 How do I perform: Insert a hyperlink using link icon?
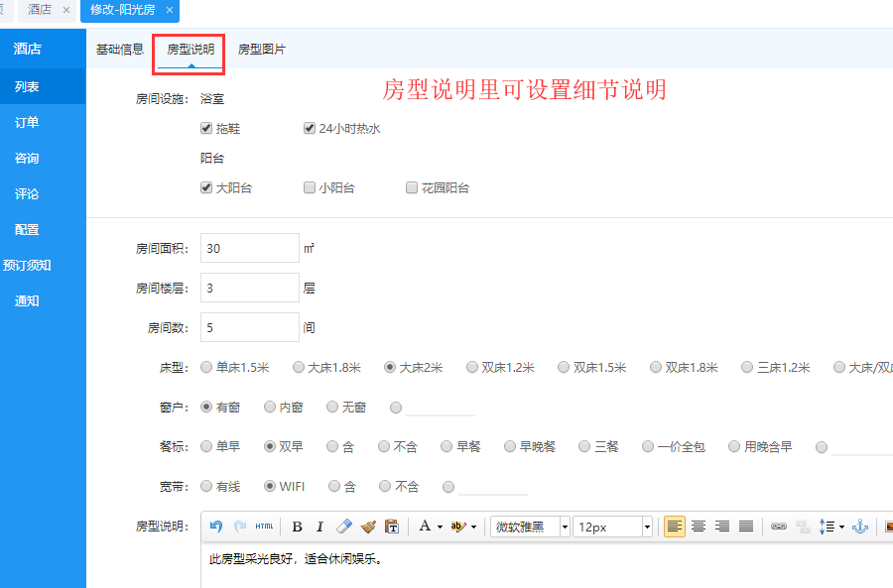(x=779, y=527)
